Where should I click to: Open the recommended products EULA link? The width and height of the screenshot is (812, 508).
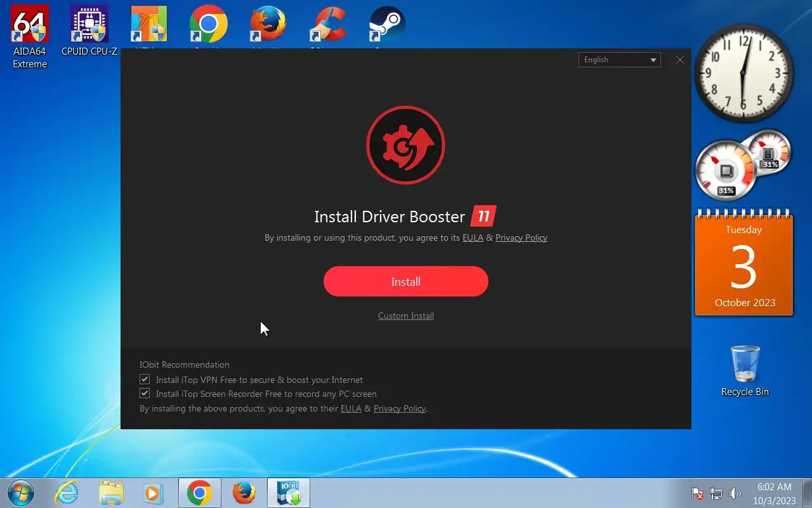351,408
